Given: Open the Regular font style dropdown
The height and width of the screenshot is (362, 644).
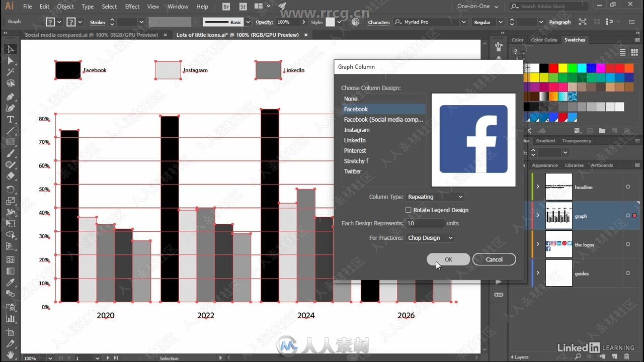Looking at the screenshot, I should [500, 22].
